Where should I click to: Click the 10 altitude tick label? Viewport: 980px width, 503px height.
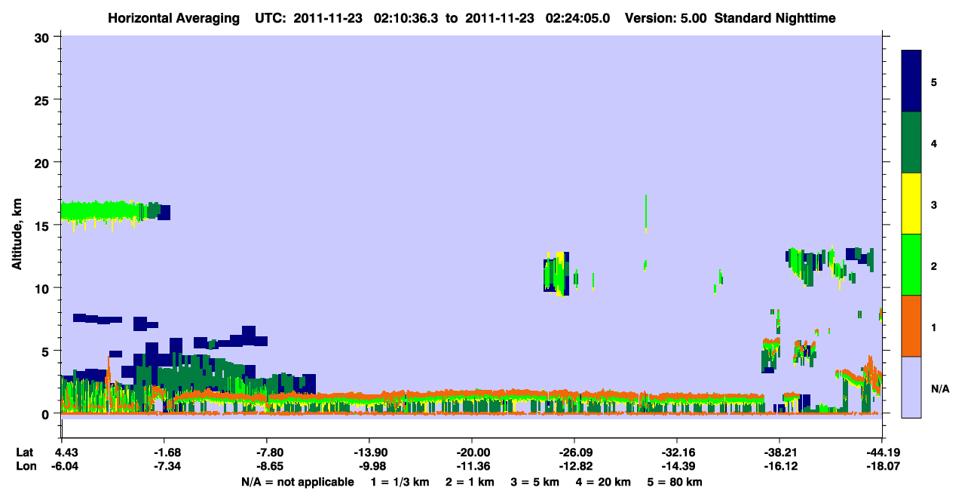pos(44,288)
